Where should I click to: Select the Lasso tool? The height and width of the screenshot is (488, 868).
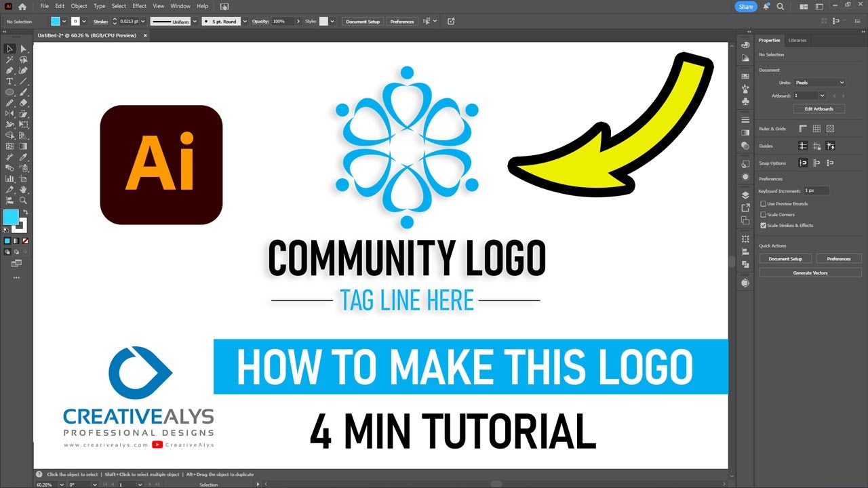click(x=24, y=60)
